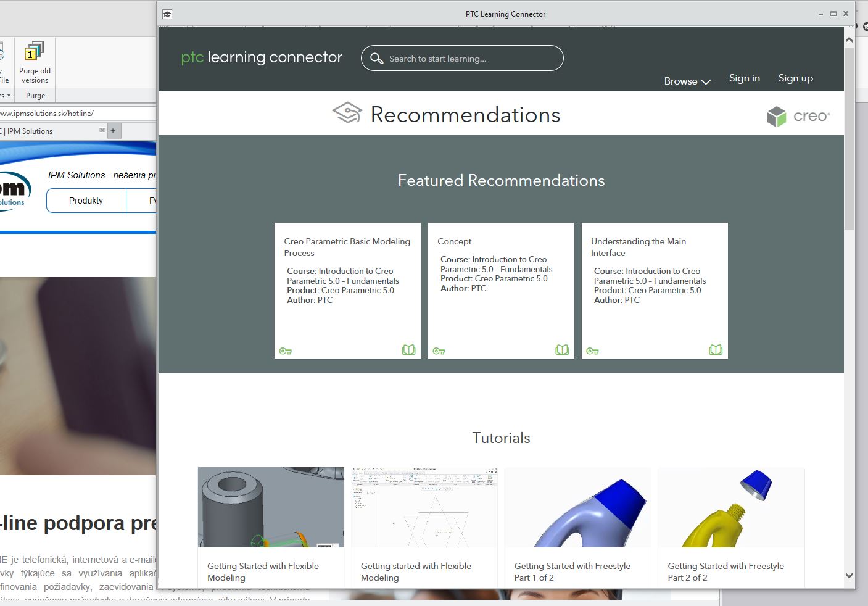Click the Tutorials heading

(501, 438)
